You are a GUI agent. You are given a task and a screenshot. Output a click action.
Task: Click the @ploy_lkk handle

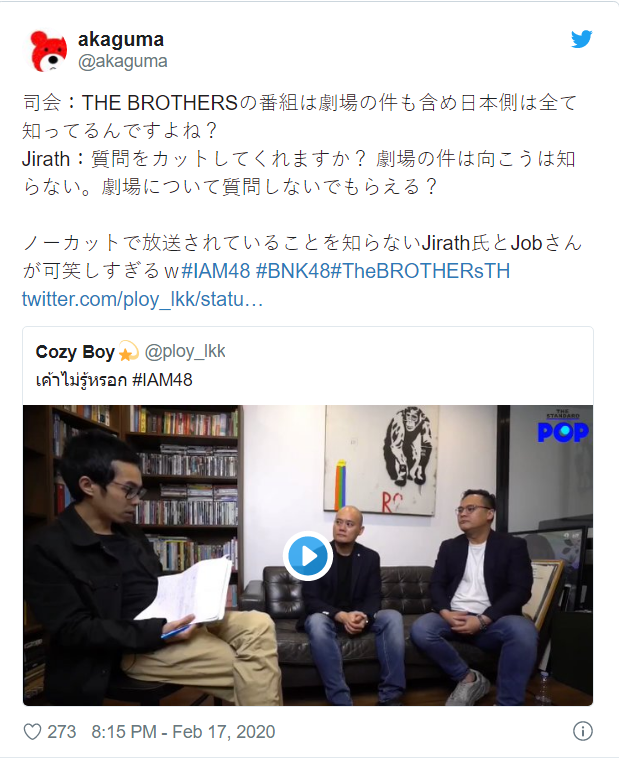(185, 351)
